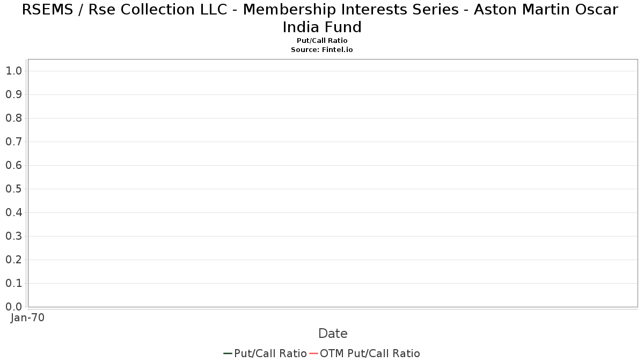Select the 0.4 y-axis tick label
This screenshot has width=644, height=362.
coord(13,212)
